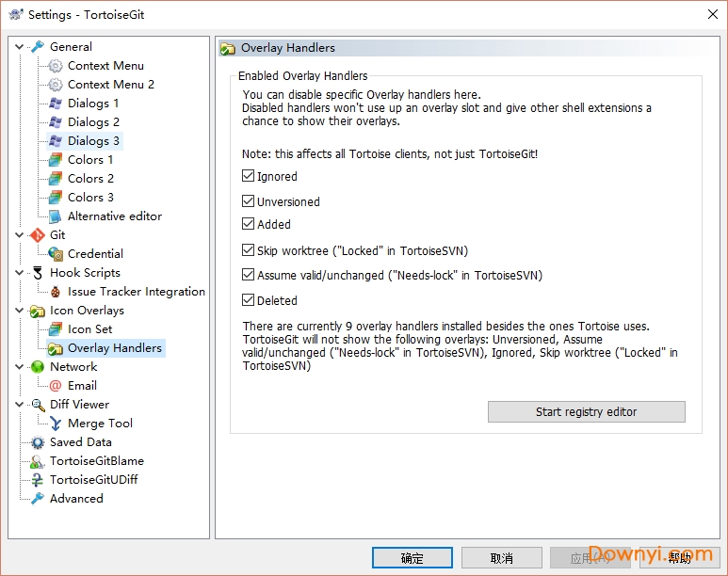Click the Colors 2 palette icon
The image size is (728, 576).
(56, 178)
